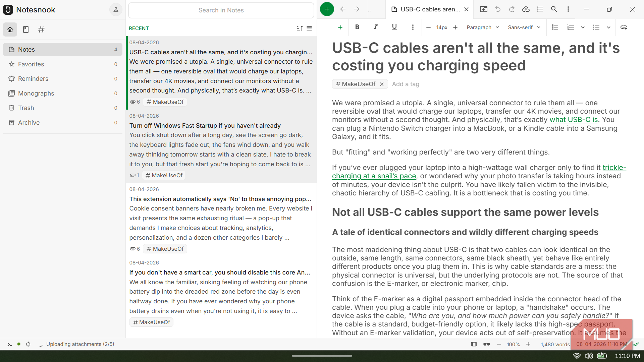This screenshot has width=644, height=362.
Task: Increase editor zoom level
Action: click(528, 344)
